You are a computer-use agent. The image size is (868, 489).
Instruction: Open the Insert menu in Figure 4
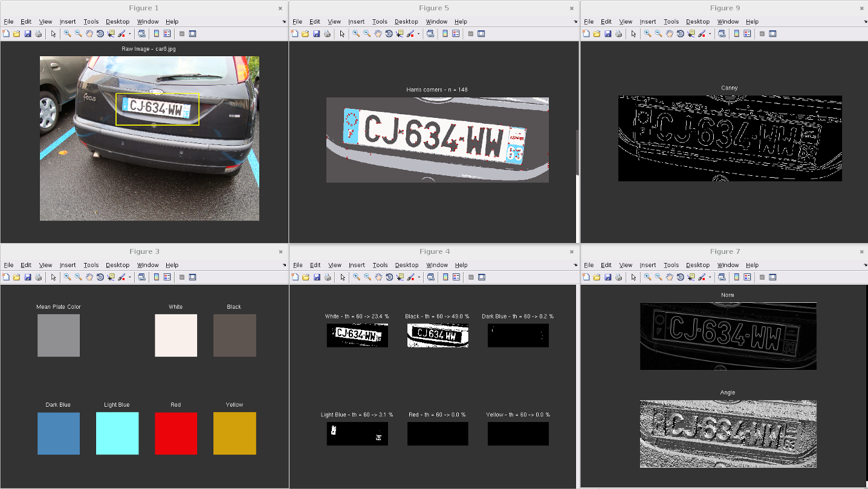pyautogui.click(x=357, y=265)
